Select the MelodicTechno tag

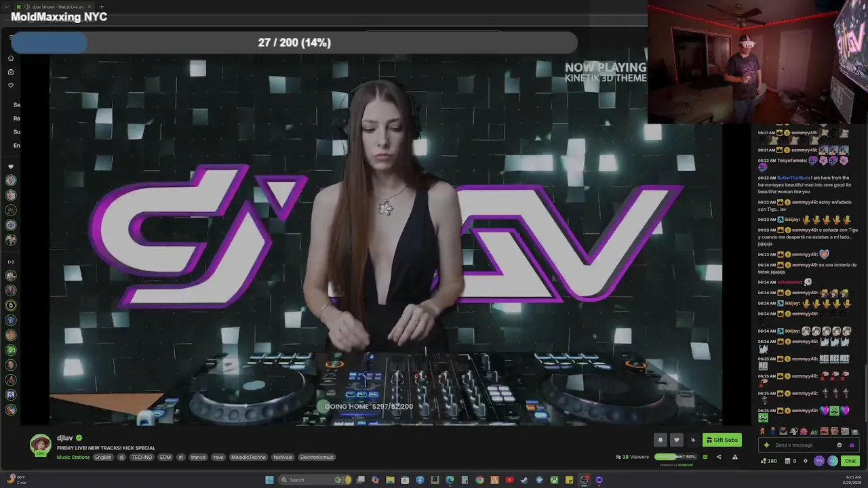[x=248, y=457]
